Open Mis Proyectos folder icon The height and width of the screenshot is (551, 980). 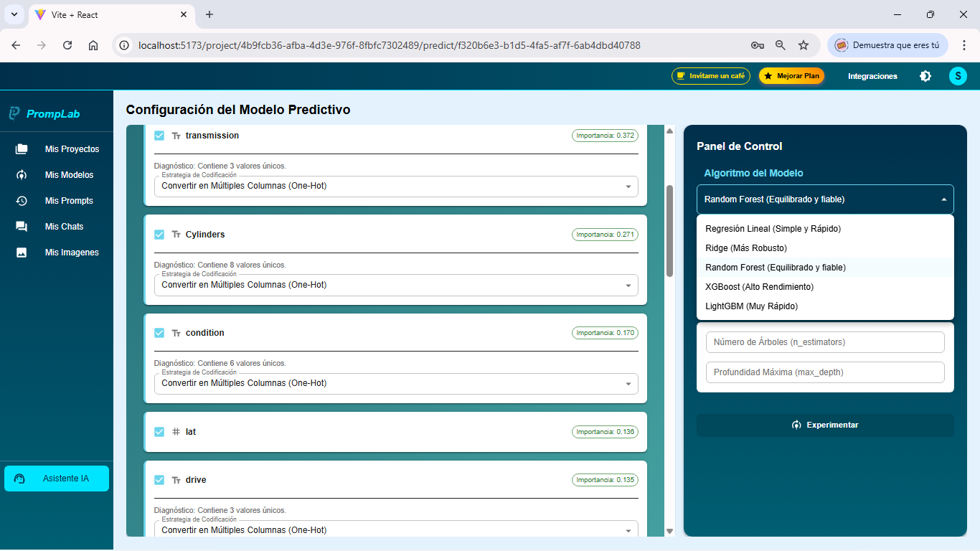(x=22, y=149)
